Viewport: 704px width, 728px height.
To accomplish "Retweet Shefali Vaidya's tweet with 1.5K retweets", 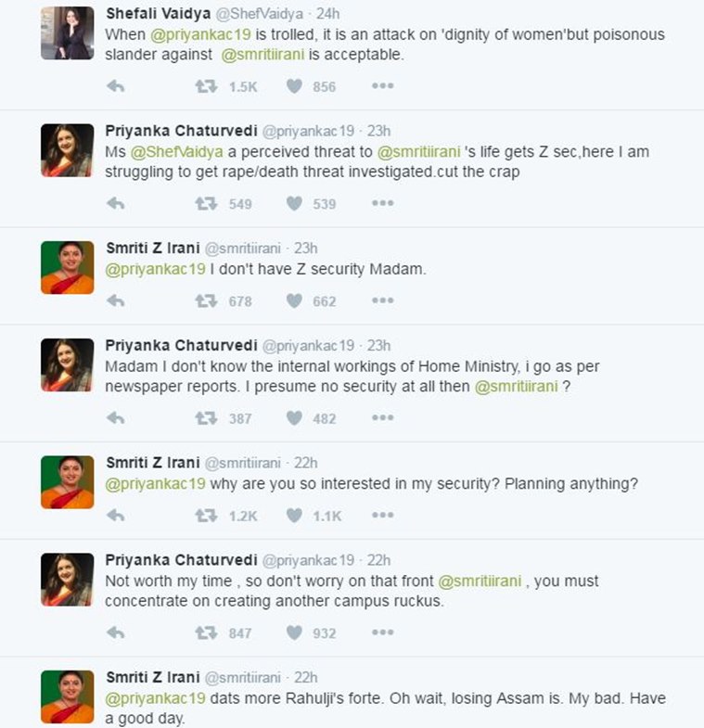I will [x=206, y=86].
